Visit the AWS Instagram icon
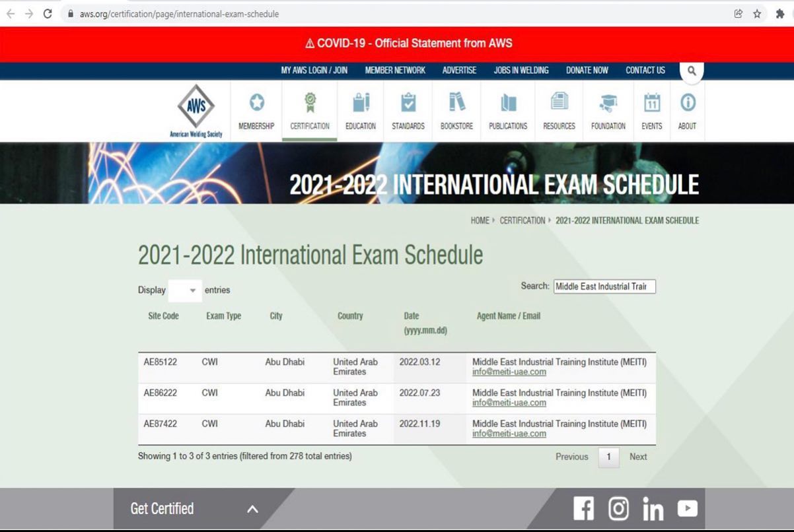 618,508
